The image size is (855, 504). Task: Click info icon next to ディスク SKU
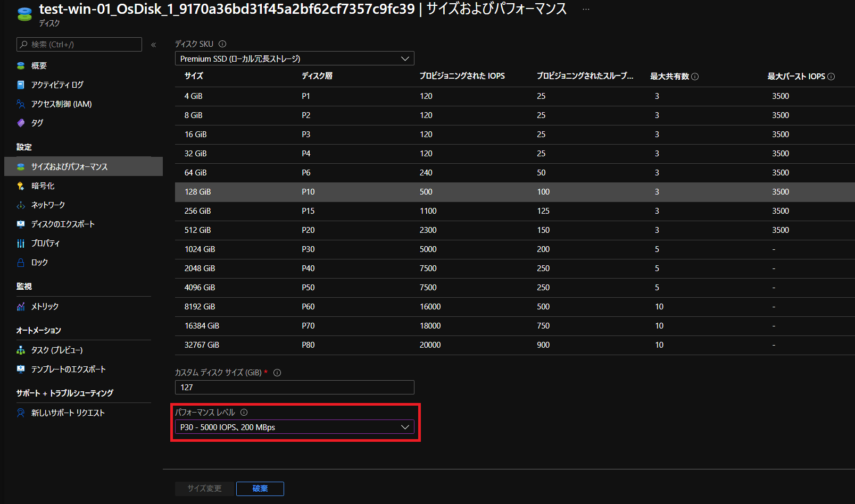click(222, 44)
